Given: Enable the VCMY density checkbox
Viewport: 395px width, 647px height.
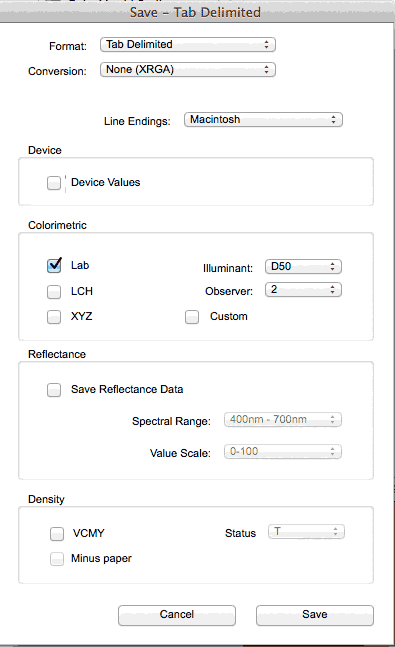Looking at the screenshot, I should (x=57, y=534).
